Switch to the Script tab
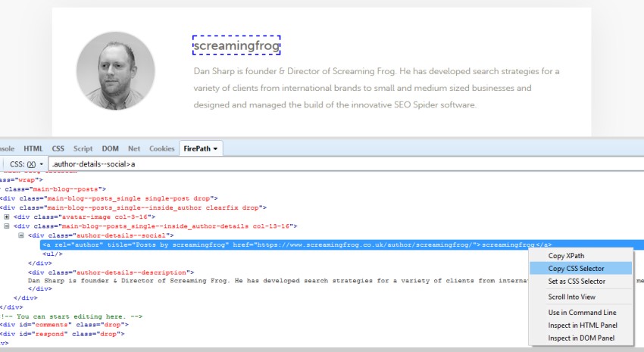Viewport: 644px width, 352px height. click(83, 148)
